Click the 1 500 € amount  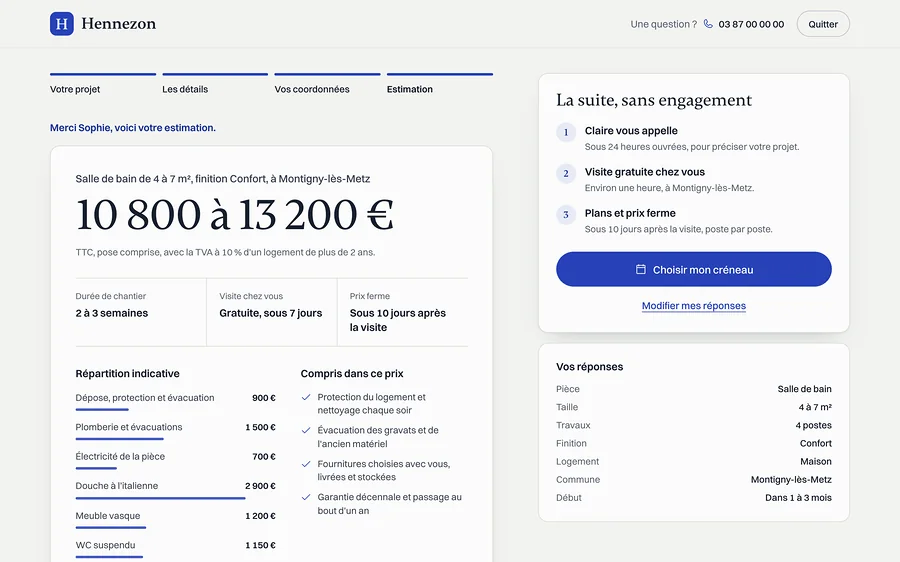coord(261,427)
